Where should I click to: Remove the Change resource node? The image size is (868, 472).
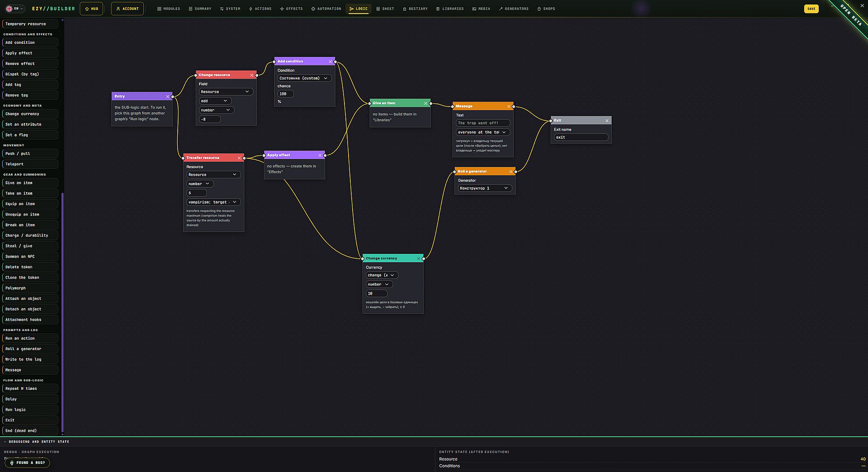pos(252,75)
